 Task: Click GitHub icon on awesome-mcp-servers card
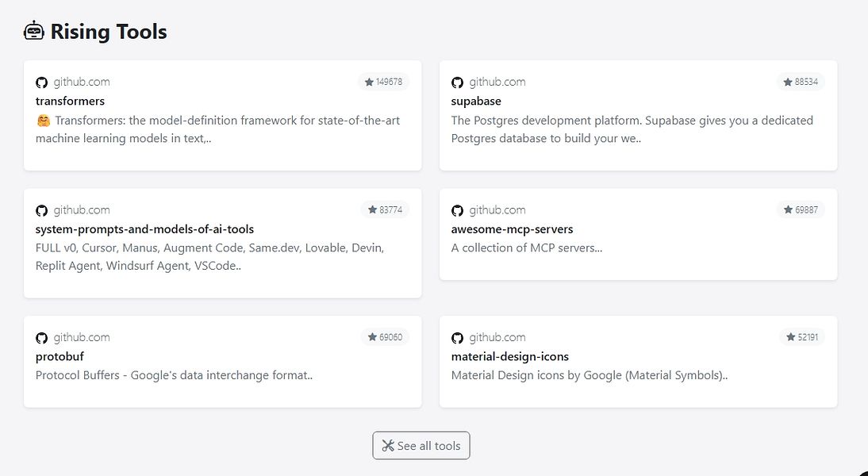458,210
